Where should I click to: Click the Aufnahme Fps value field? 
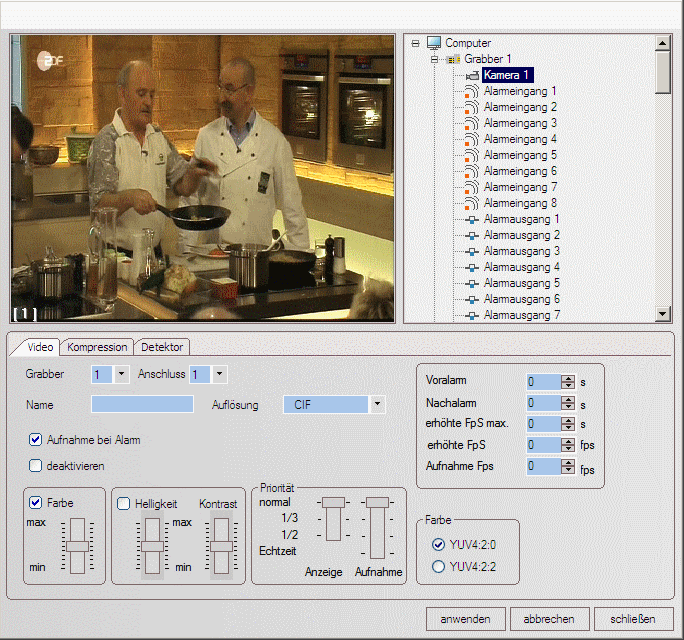pyautogui.click(x=544, y=466)
